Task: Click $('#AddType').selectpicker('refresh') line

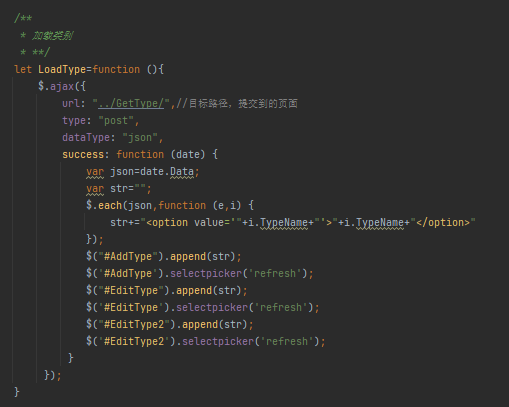Action: pos(200,273)
